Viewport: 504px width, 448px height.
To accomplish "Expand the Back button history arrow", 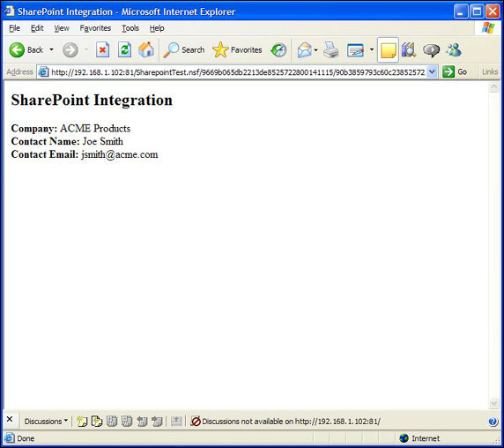I will point(51,50).
